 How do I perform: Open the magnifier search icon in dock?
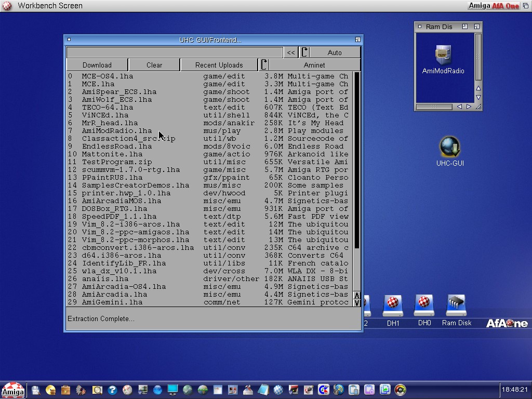click(x=97, y=390)
